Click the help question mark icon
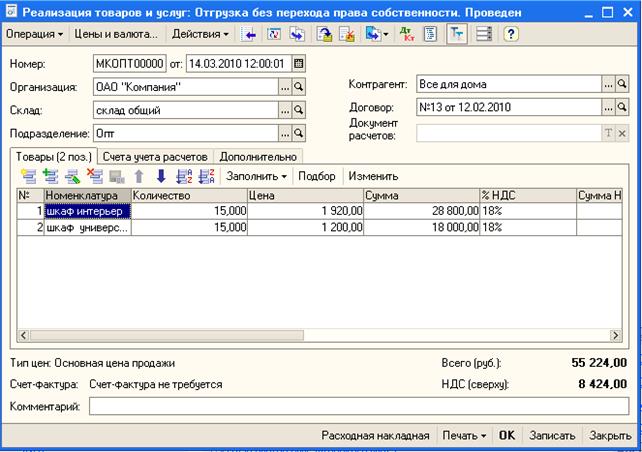Screen dimensions: 642x452 click(x=510, y=34)
